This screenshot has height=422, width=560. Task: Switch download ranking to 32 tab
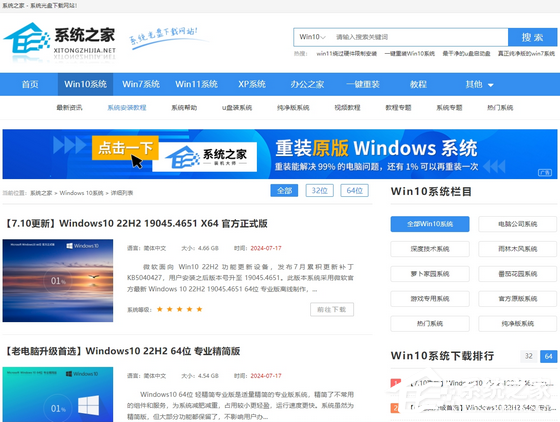coord(529,356)
